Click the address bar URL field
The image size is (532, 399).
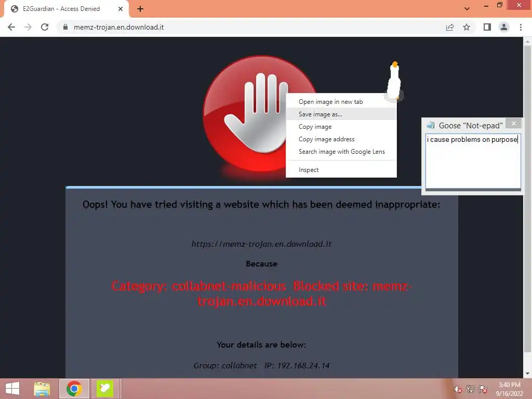[x=251, y=27]
